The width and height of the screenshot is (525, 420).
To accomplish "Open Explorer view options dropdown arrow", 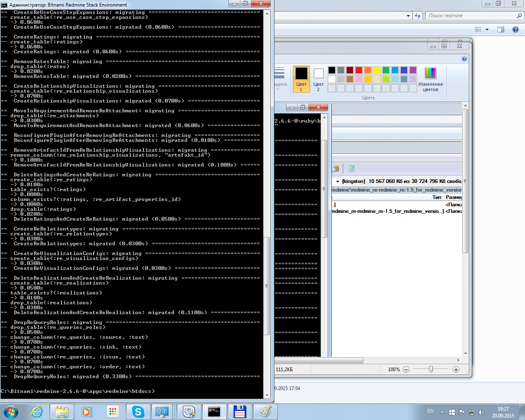I will point(487,30).
